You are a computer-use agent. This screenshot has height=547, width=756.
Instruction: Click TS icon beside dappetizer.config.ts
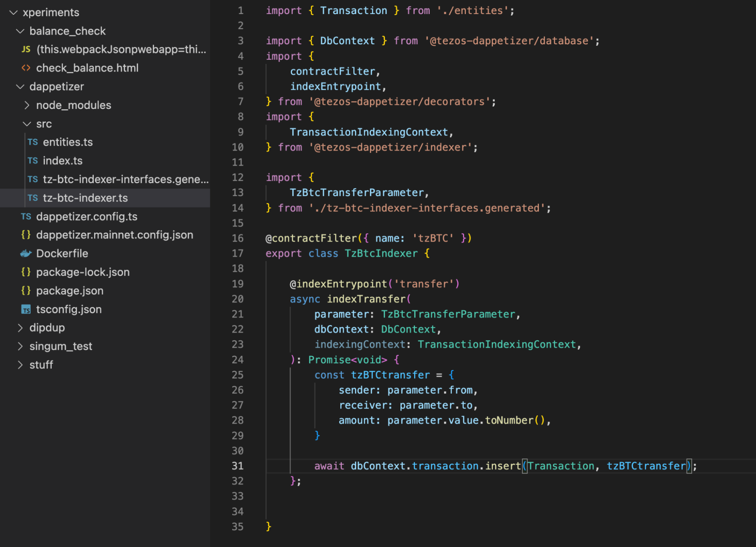[26, 216]
